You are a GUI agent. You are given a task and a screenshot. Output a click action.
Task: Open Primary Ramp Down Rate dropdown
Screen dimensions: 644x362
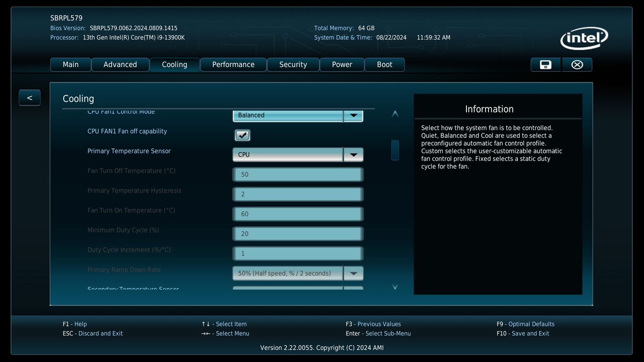click(298, 274)
